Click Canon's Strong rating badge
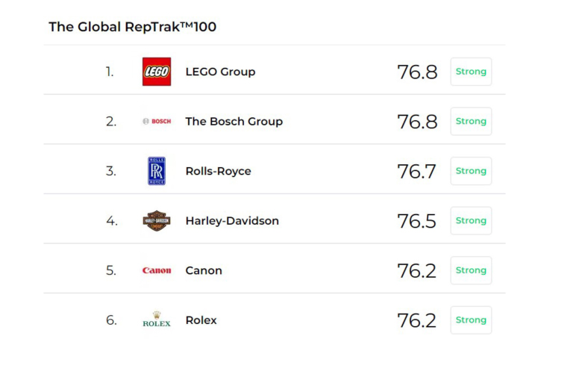 (x=471, y=270)
